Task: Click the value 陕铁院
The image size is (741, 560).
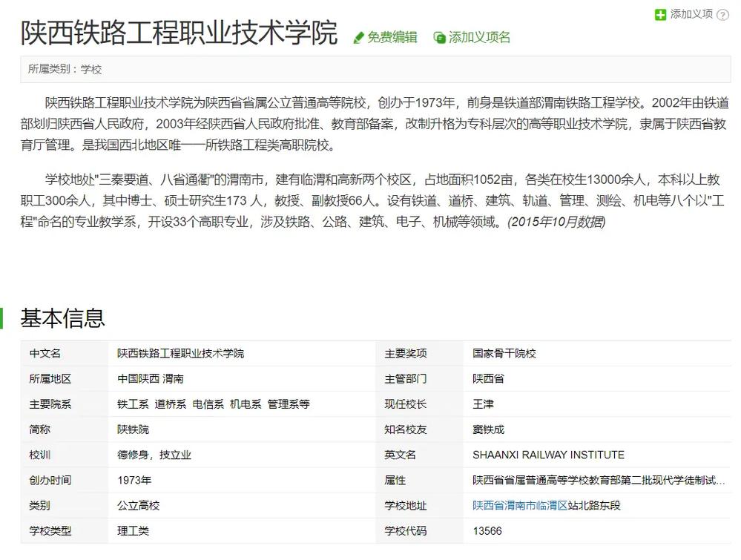Action: click(133, 429)
